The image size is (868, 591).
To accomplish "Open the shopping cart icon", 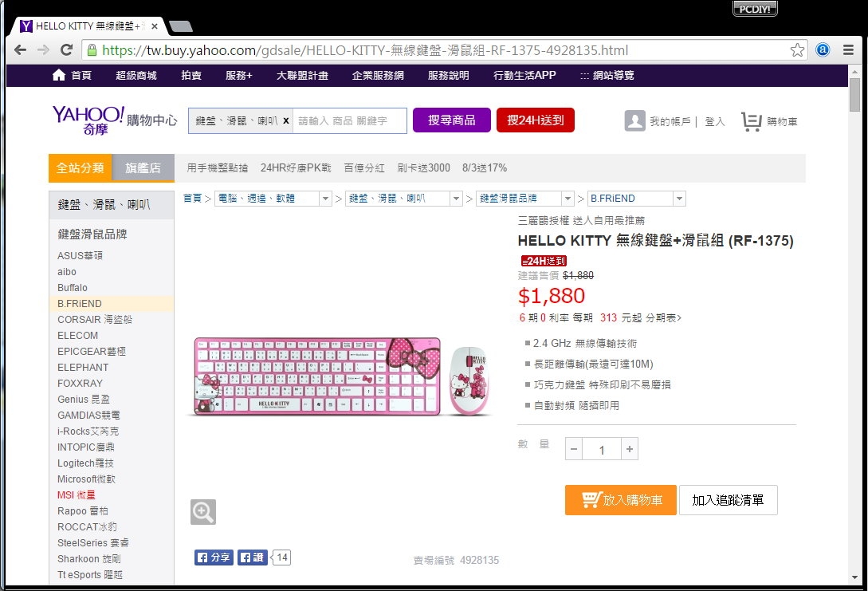I will (751, 121).
